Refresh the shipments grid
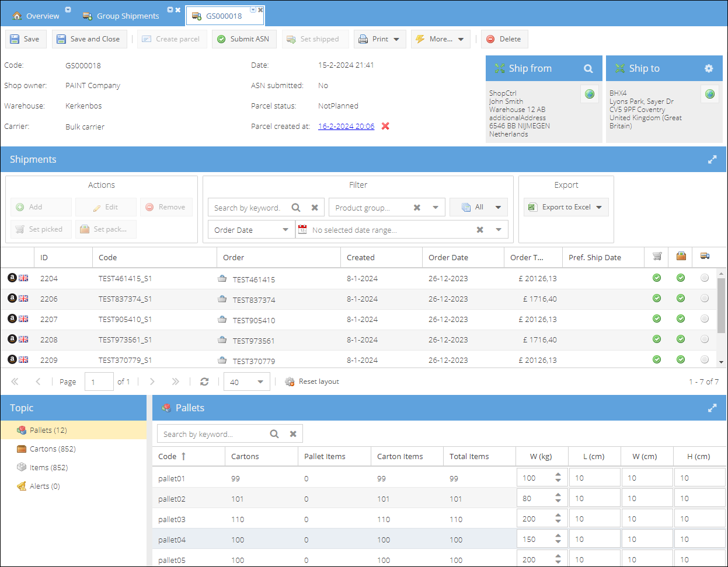 point(204,381)
